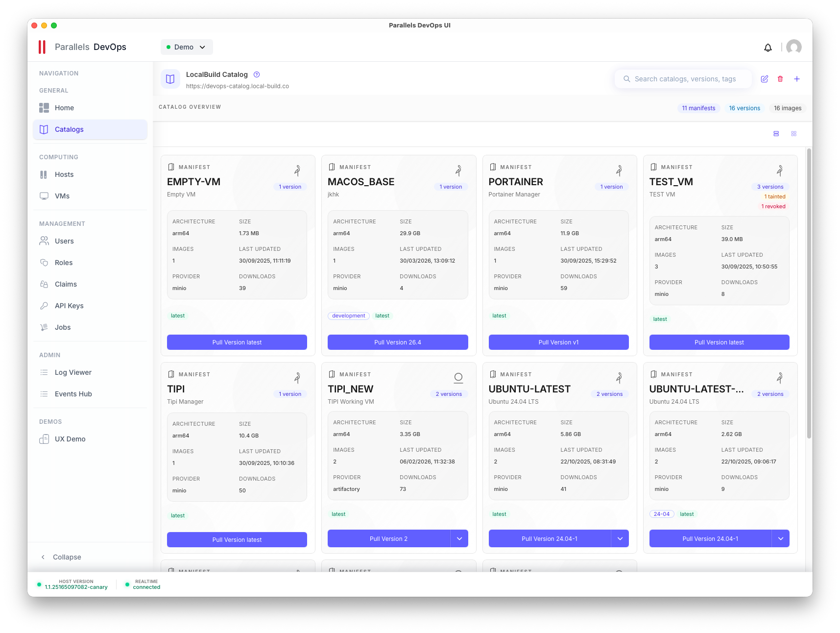
Task: Click the artifactory provider value
Action: (x=346, y=489)
